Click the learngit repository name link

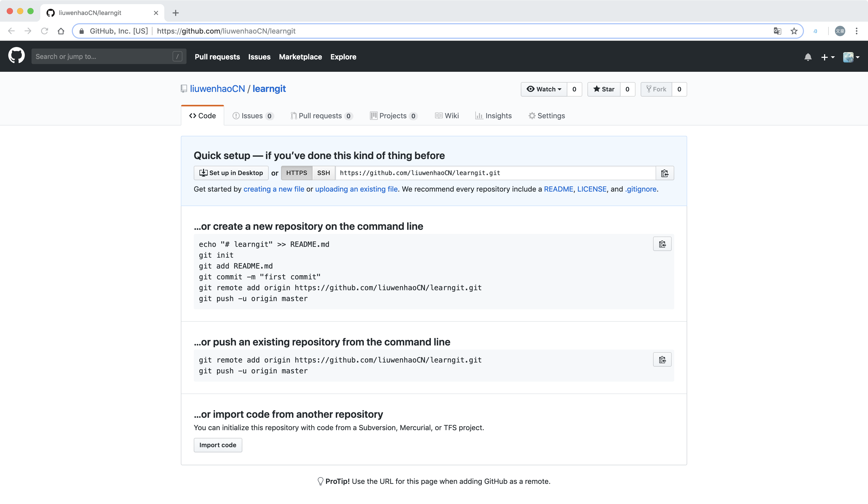tap(269, 89)
